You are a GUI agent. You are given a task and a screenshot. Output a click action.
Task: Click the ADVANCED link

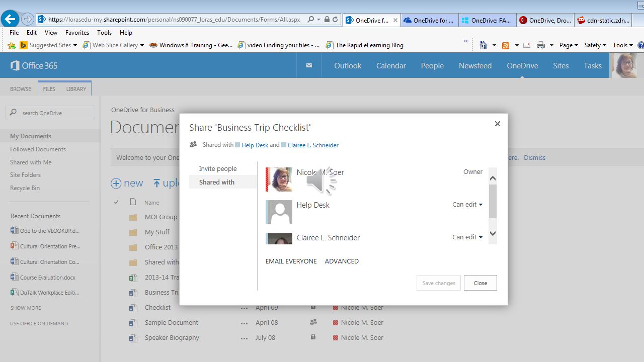tap(342, 261)
